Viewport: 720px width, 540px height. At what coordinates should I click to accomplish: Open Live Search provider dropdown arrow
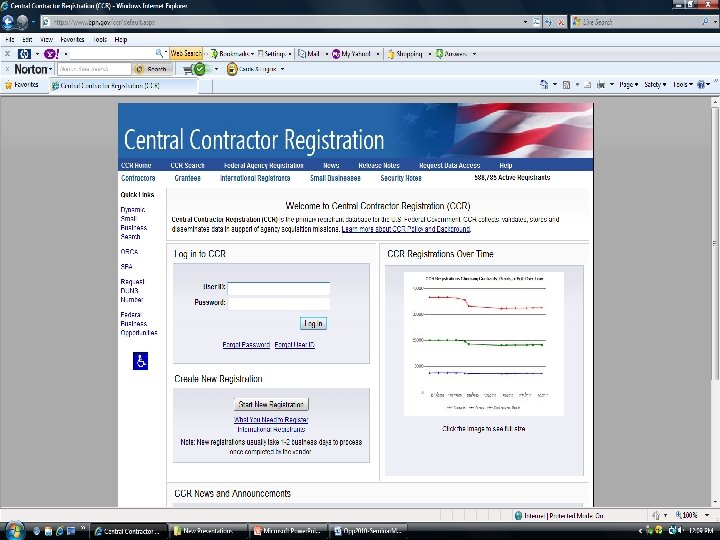(x=714, y=22)
